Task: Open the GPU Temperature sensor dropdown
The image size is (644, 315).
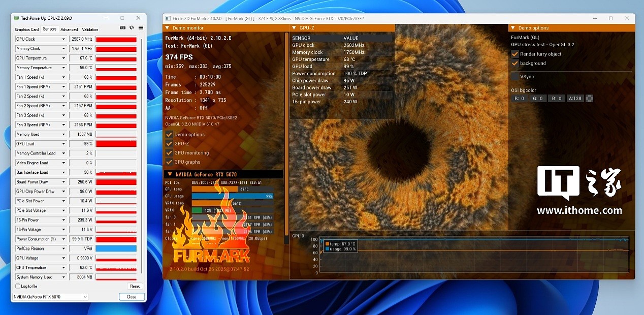Action: 63,58
